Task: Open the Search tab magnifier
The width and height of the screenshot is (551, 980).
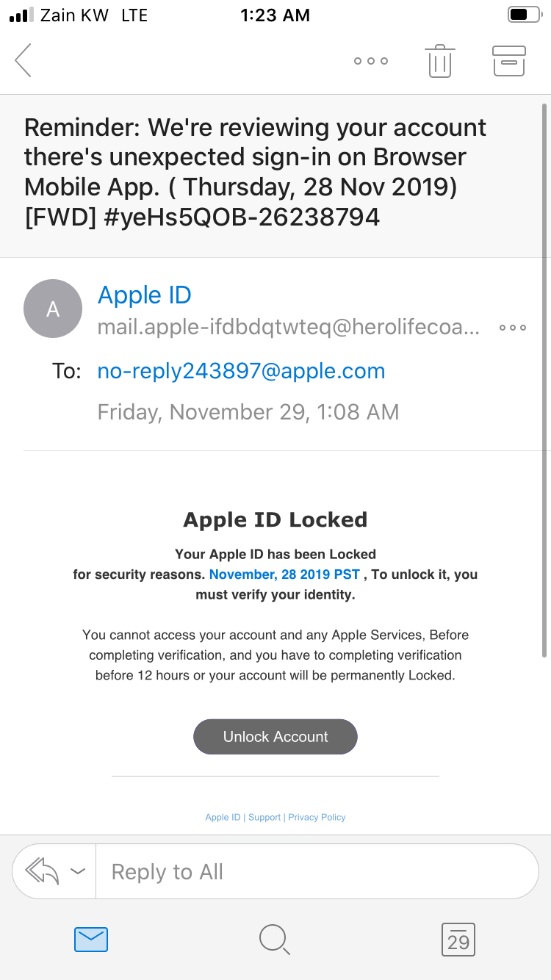Action: coord(275,939)
